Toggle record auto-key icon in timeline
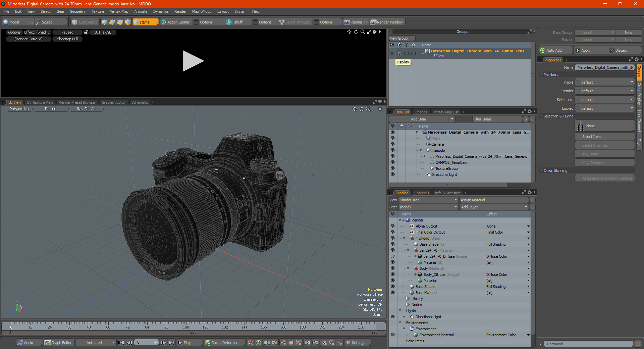Screen dimensions: 644x349 click(291, 343)
